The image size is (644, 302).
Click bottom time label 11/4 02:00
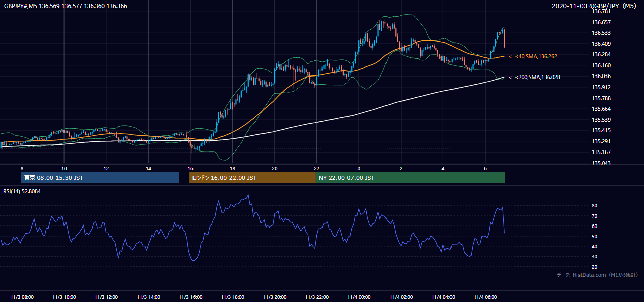pos(401,297)
